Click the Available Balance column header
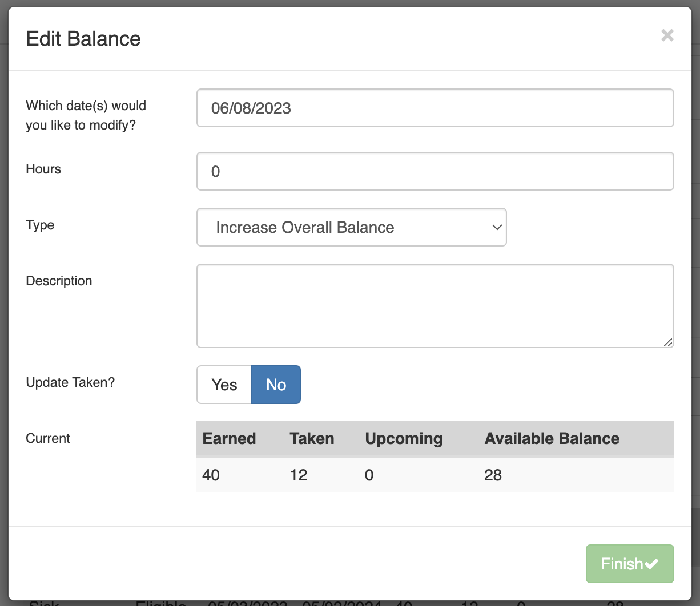 pos(552,438)
